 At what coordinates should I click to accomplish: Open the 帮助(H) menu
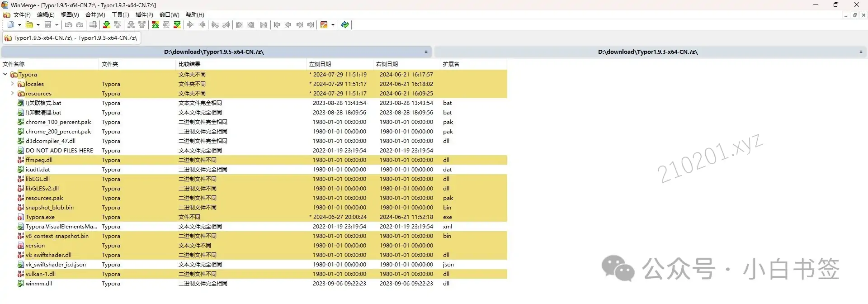point(195,15)
